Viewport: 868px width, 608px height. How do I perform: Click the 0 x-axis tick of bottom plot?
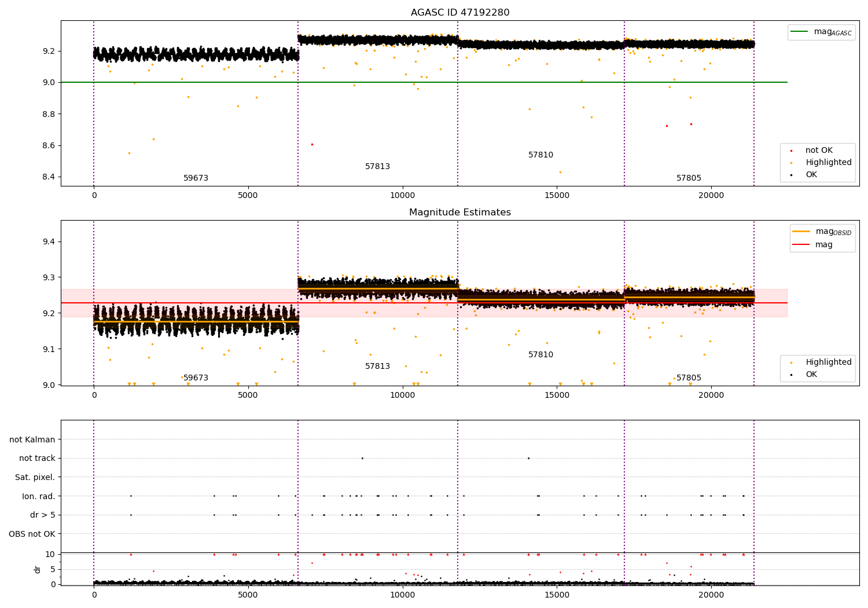tap(94, 595)
